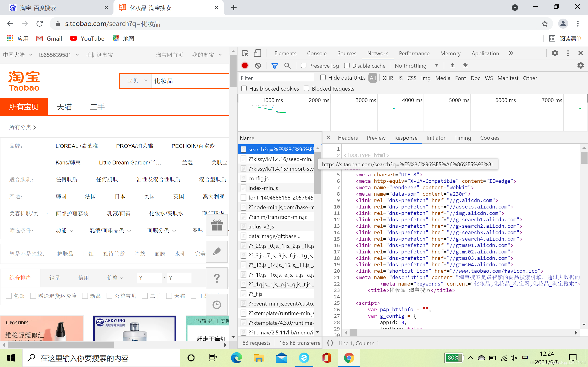Click the Clear network log icon
Image resolution: width=588 pixels, height=367 pixels.
click(257, 65)
